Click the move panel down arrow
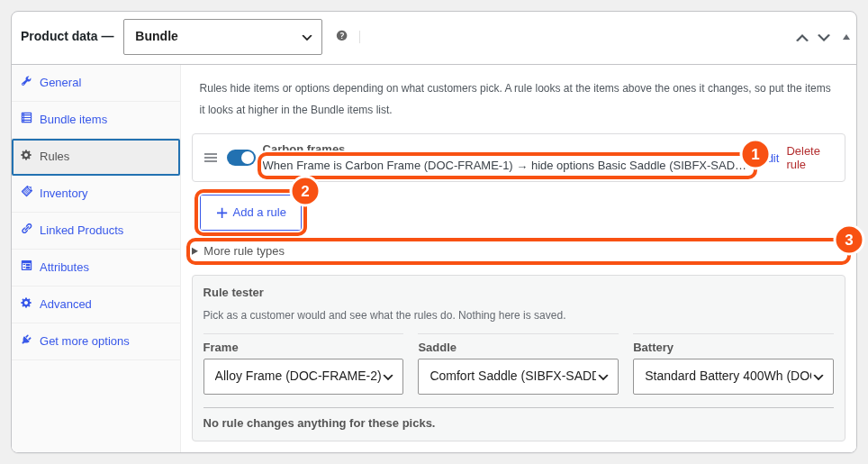 (x=824, y=38)
